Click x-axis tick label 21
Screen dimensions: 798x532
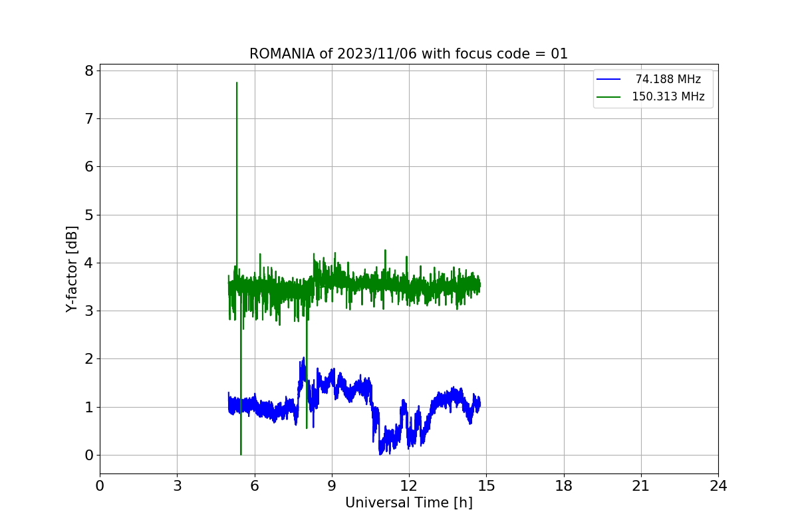[641, 486]
